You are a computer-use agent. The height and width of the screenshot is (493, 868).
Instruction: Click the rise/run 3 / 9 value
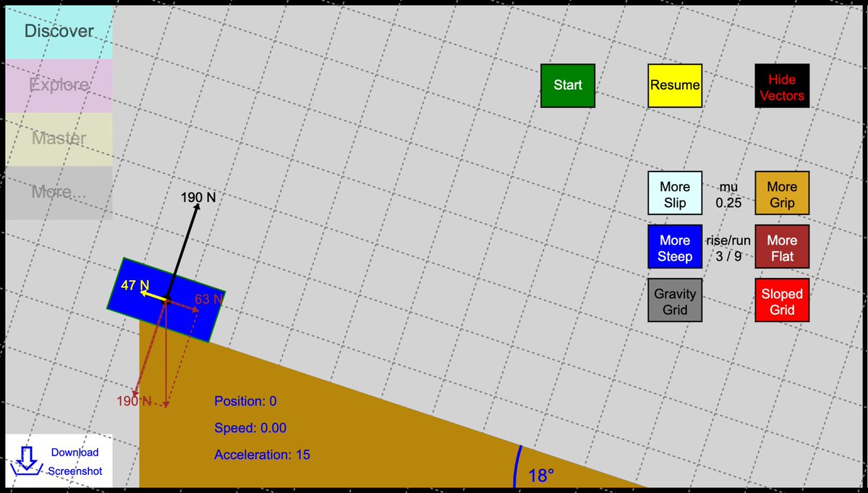point(728,248)
